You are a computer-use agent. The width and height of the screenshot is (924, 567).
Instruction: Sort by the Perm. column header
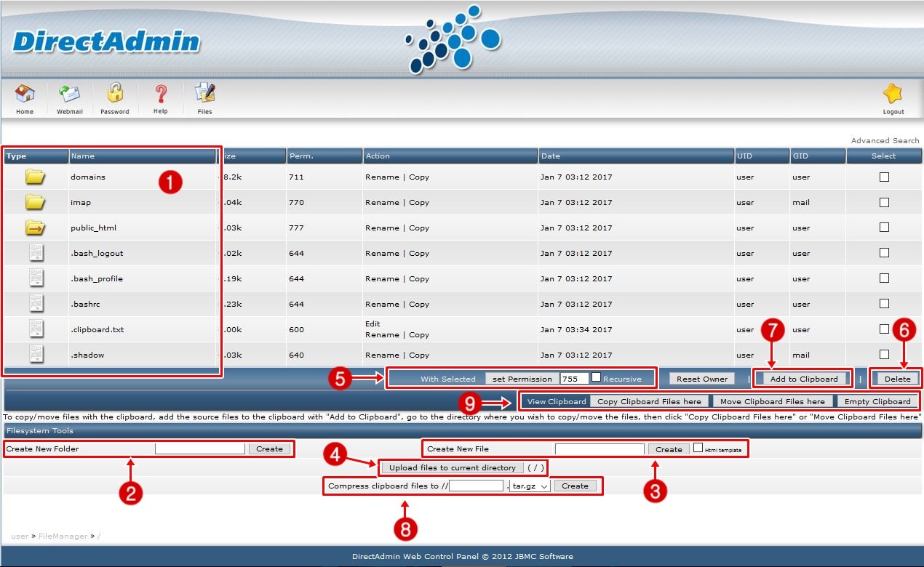(324, 156)
